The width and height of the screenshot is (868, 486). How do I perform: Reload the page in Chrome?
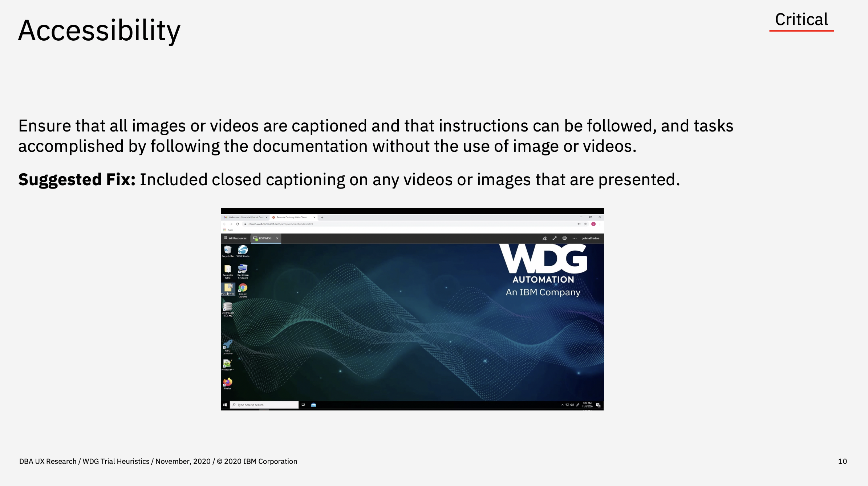(x=238, y=224)
